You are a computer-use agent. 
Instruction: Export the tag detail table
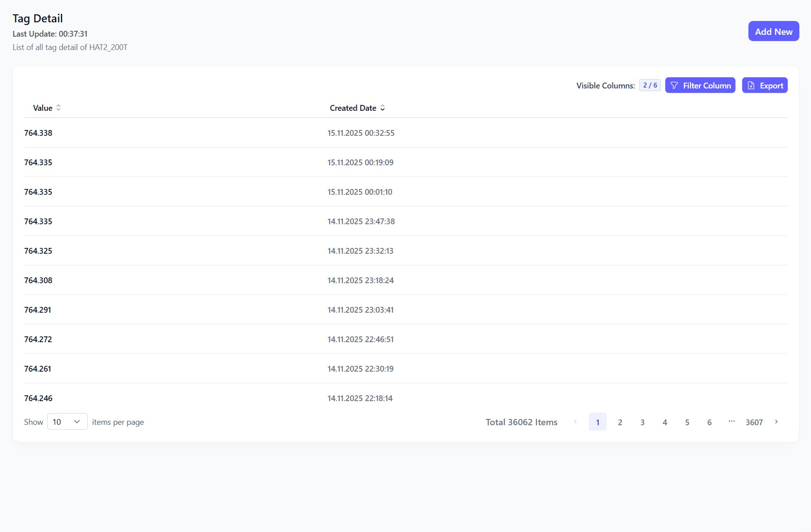point(765,85)
